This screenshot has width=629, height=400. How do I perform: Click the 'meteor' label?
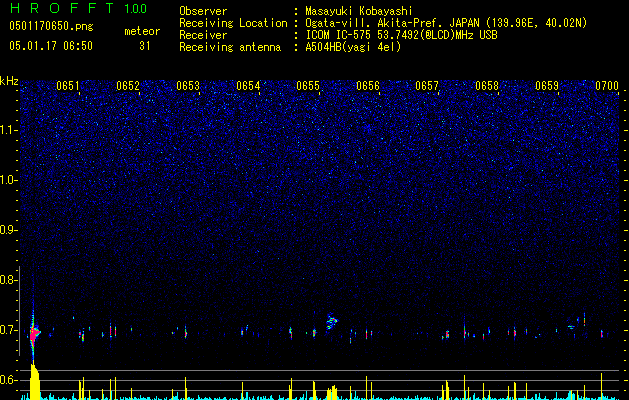click(142, 31)
